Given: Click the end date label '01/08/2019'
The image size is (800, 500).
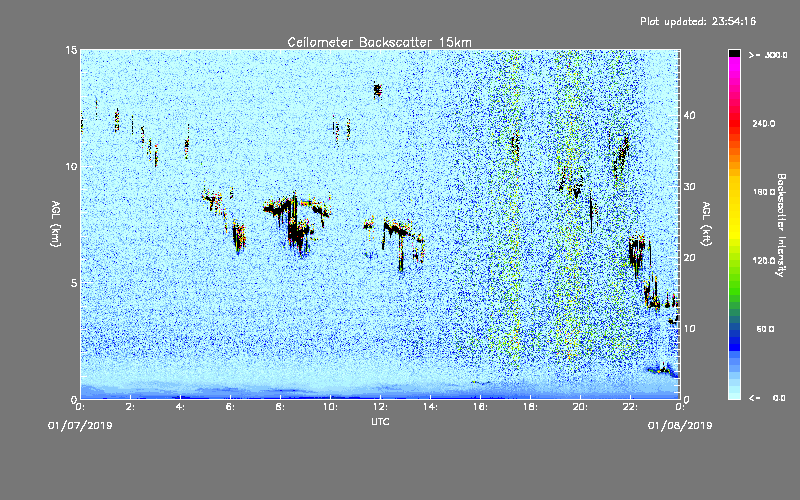Looking at the screenshot, I should click(x=680, y=426).
